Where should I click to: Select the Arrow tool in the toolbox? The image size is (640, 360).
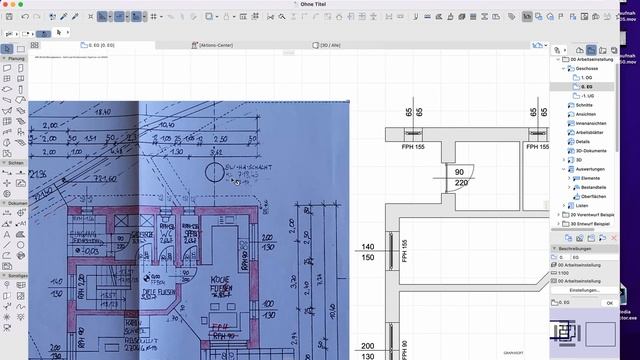tap(7, 49)
